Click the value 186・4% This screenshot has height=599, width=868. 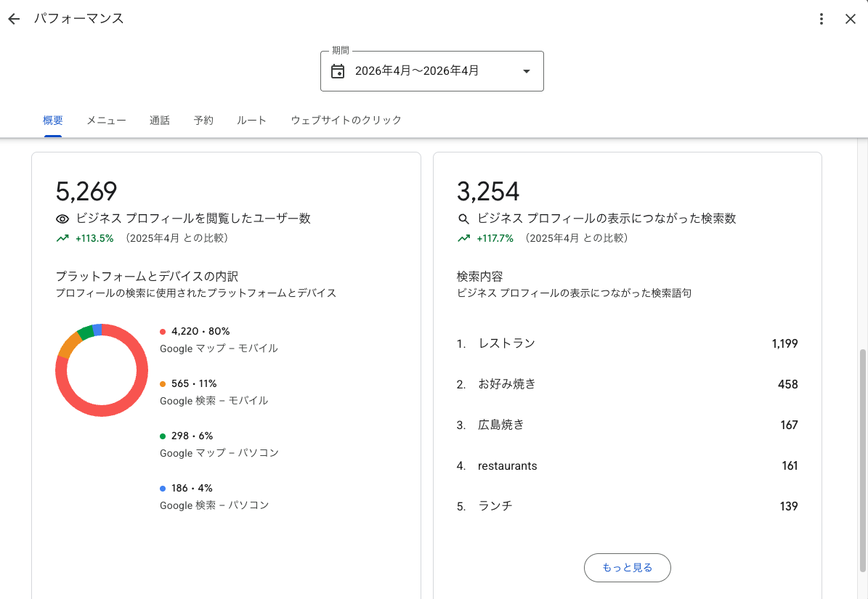pyautogui.click(x=192, y=488)
